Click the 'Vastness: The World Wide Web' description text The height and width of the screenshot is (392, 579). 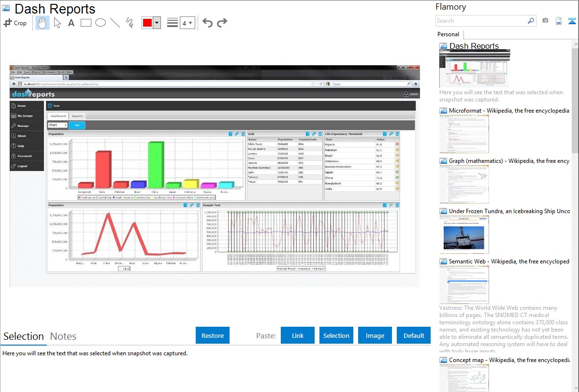click(504, 330)
